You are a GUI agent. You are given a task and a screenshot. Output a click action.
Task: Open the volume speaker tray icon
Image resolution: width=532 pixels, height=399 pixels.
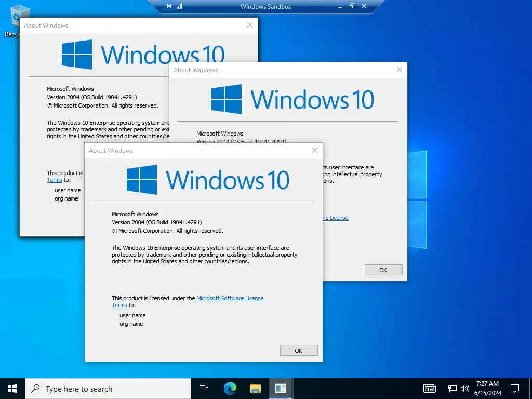[465, 389]
